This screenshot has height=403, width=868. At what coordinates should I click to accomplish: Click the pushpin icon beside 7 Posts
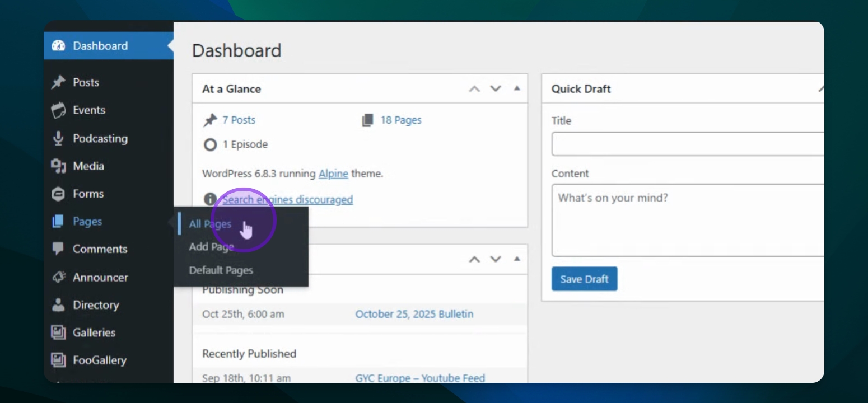tap(210, 120)
